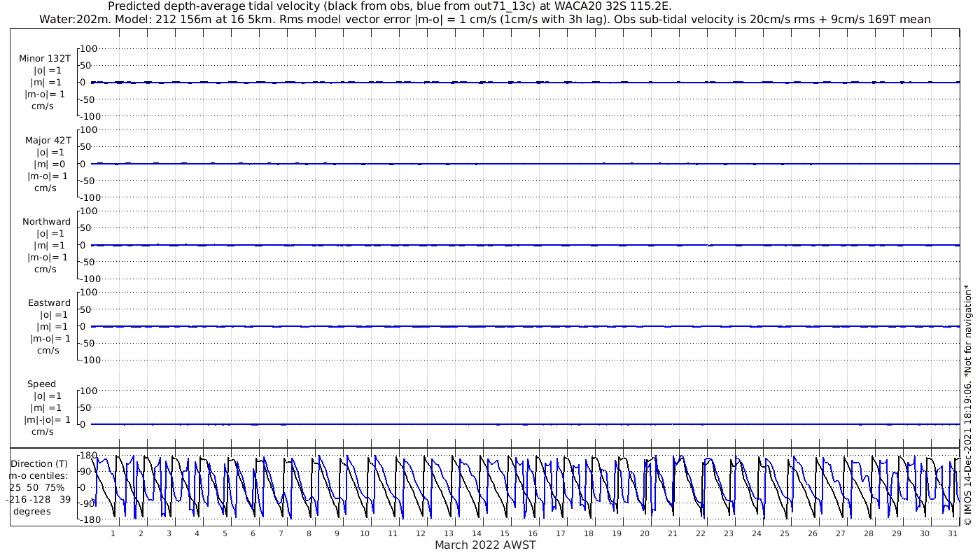Image resolution: width=980 pixels, height=560 pixels.
Task: Select day 8 on the date axis
Action: pos(309,533)
